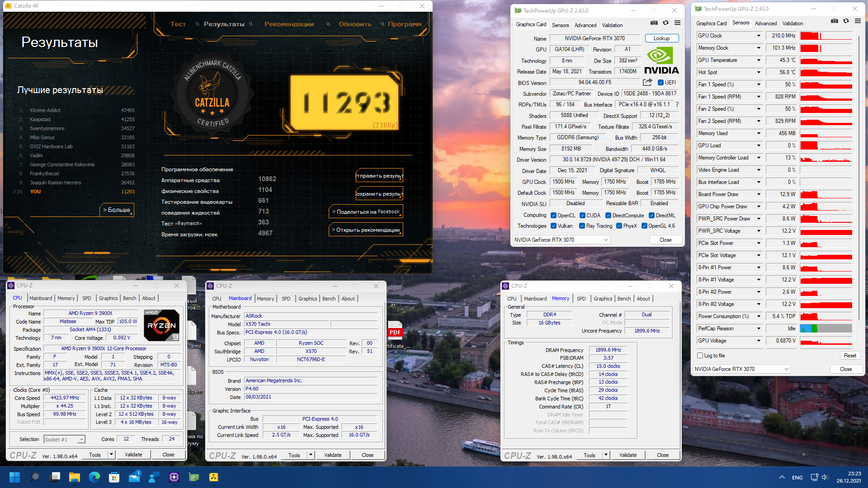Image resolution: width=868 pixels, height=488 pixels.
Task: Click camera icon in GPU-Z Sensors window
Action: point(835,21)
